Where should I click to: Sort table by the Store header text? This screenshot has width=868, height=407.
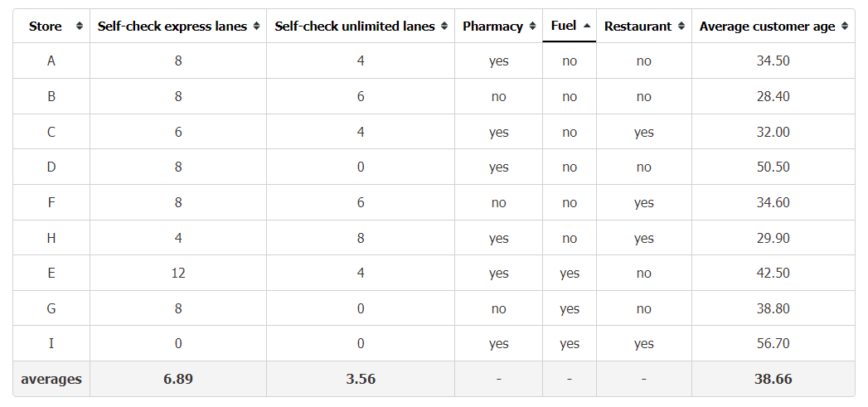46,26
